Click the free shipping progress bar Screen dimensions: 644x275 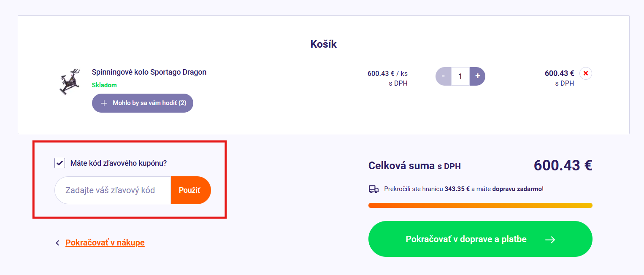coord(480,205)
